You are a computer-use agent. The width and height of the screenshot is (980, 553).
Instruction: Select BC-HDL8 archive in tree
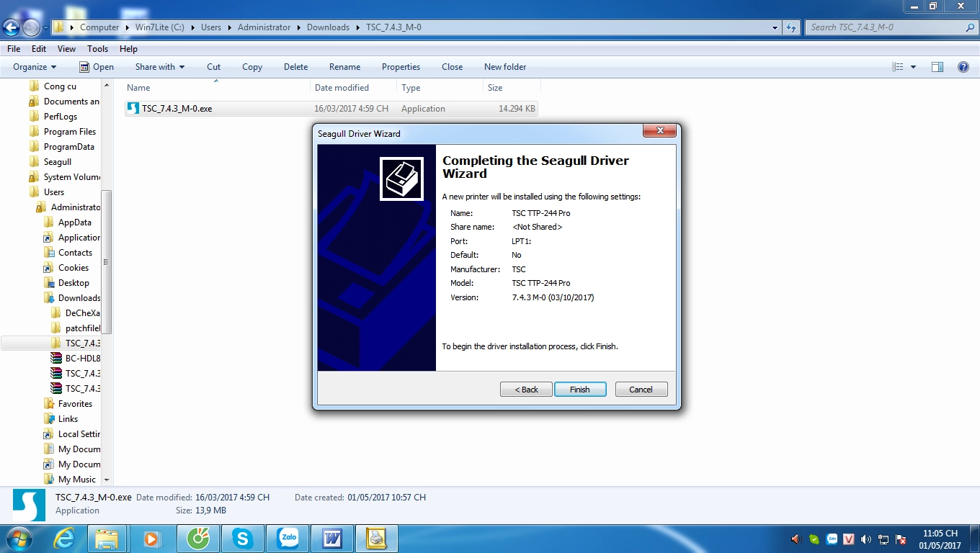(82, 359)
